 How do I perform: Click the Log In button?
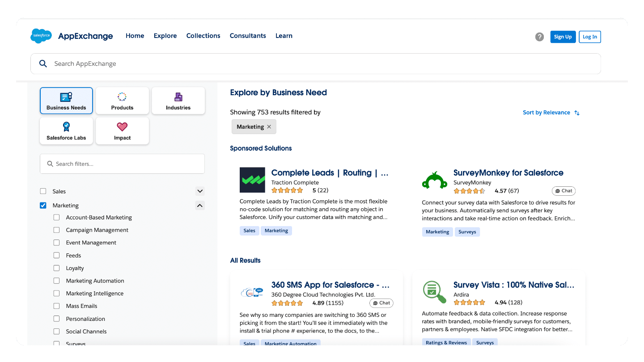coord(590,37)
